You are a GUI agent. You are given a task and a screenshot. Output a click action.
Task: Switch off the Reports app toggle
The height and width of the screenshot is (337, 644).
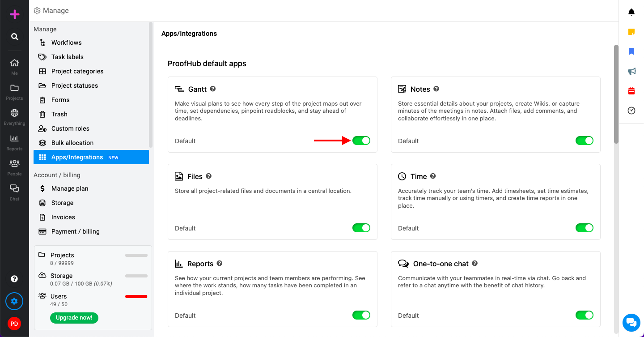pos(361,315)
